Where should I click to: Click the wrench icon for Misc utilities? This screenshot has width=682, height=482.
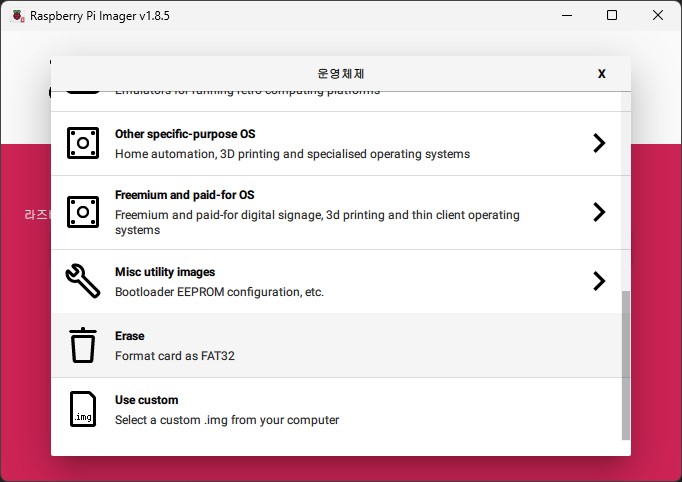83,281
